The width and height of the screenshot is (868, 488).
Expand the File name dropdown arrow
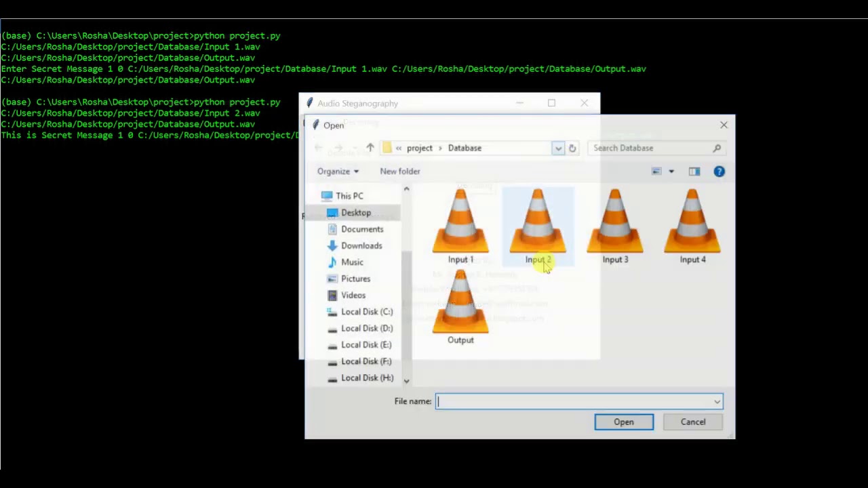click(x=717, y=402)
